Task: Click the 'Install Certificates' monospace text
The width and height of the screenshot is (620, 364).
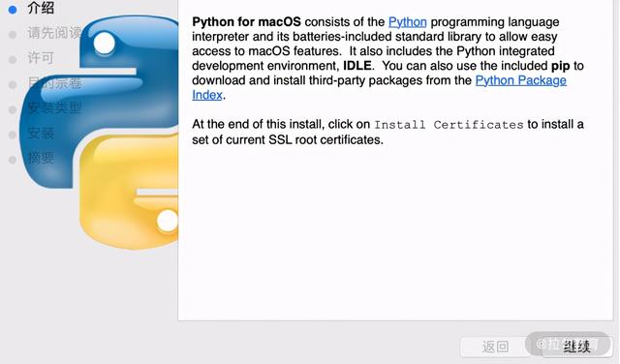Action: pyautogui.click(x=449, y=125)
